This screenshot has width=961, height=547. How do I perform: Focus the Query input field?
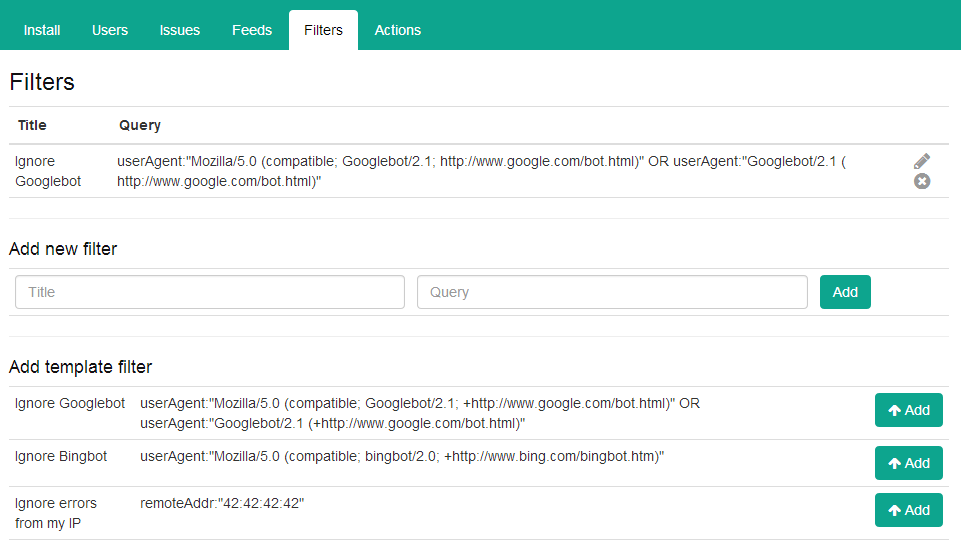(612, 292)
